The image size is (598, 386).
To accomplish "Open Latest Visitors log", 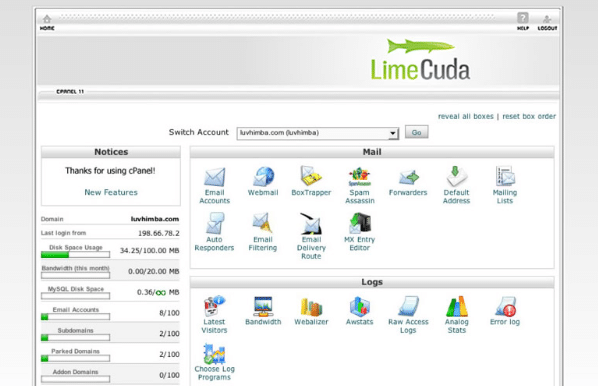I will [214, 306].
